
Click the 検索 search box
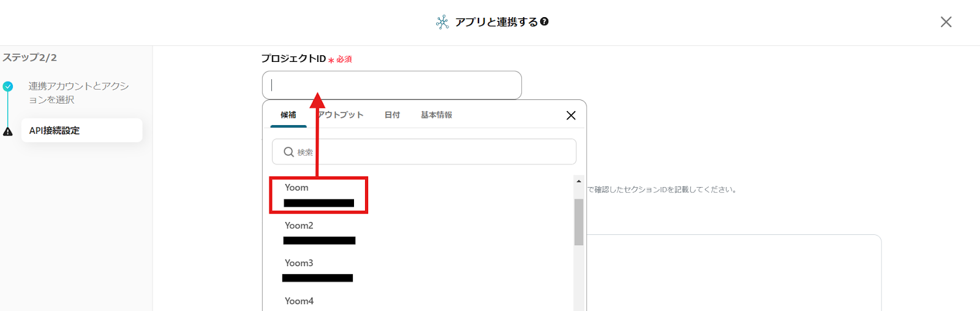[424, 152]
